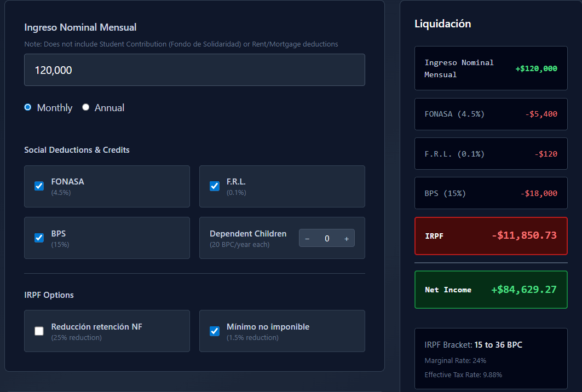
Task: Increase Dependent Children with plus button
Action: [x=347, y=238]
